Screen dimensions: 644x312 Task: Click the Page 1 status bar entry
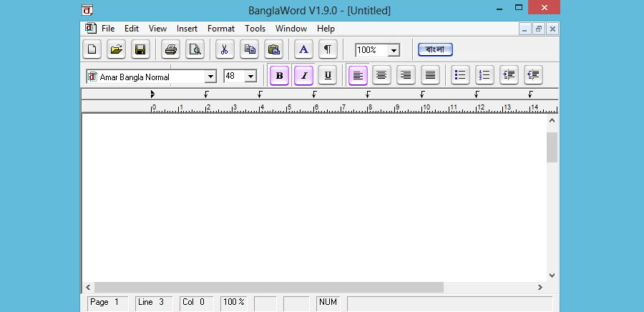[107, 303]
